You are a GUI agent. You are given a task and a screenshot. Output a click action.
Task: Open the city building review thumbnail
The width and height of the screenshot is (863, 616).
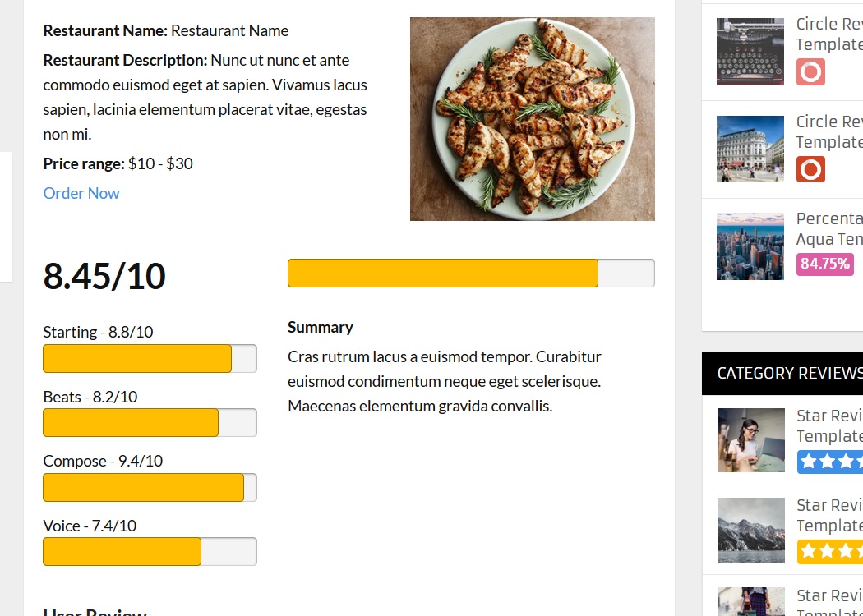coord(750,149)
